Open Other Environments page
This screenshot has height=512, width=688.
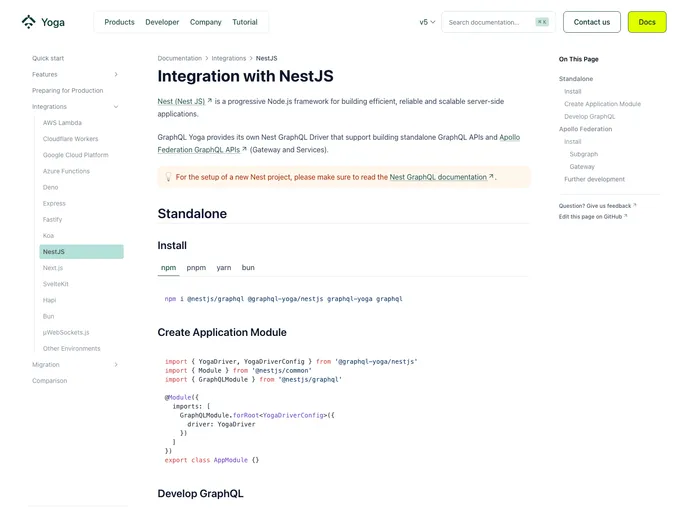pos(72,348)
